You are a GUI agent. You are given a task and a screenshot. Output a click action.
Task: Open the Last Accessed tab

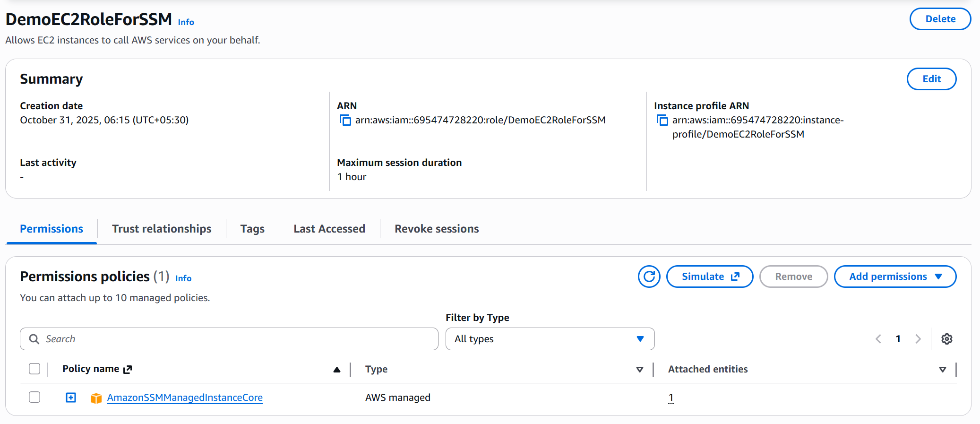pyautogui.click(x=329, y=229)
